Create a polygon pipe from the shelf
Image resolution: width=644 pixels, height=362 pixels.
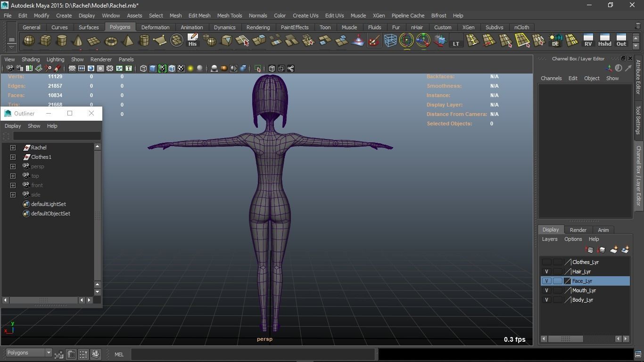[144, 41]
